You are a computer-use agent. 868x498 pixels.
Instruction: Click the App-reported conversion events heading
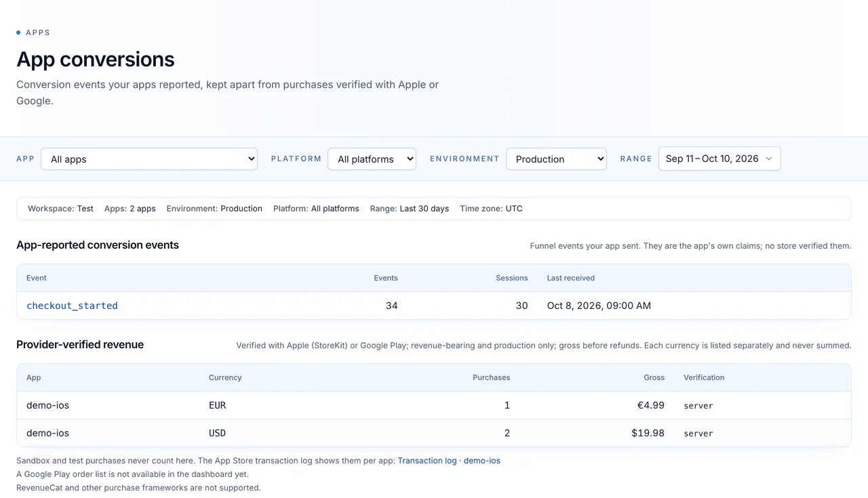click(x=98, y=245)
